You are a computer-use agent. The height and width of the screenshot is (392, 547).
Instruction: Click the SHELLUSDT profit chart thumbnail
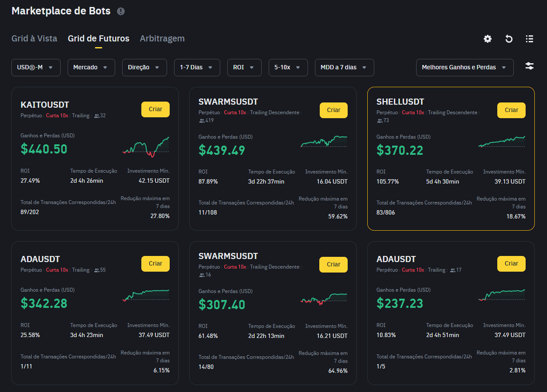502,142
